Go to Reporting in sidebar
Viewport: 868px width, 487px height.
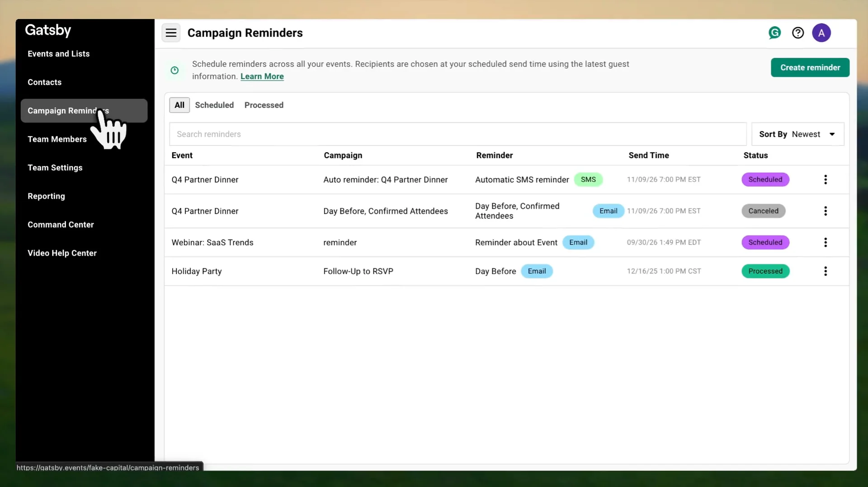(x=46, y=196)
